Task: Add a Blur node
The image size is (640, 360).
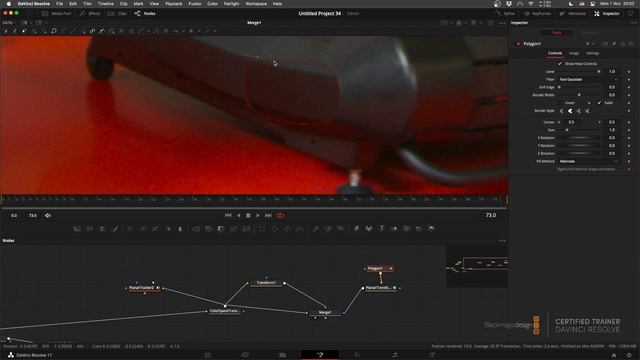Action: (180, 229)
